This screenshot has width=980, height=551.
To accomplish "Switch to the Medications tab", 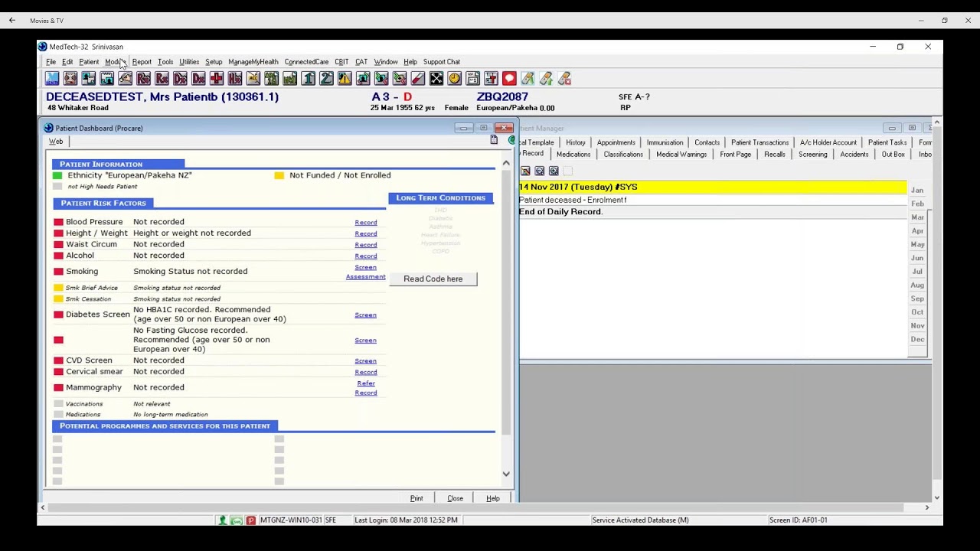I will pyautogui.click(x=573, y=155).
